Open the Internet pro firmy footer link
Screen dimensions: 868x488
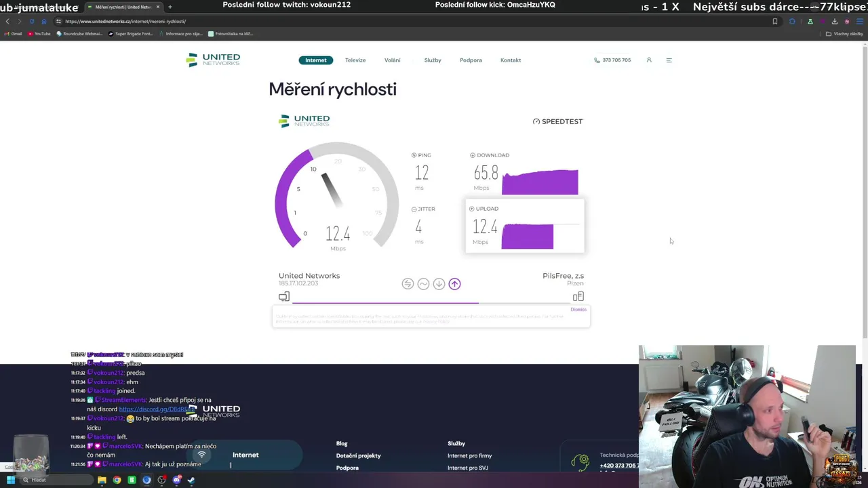469,455
